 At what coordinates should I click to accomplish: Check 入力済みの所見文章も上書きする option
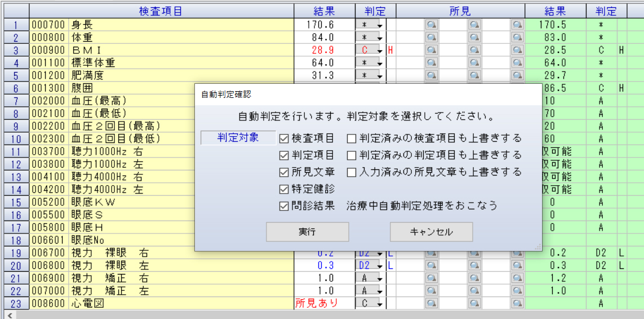(352, 172)
